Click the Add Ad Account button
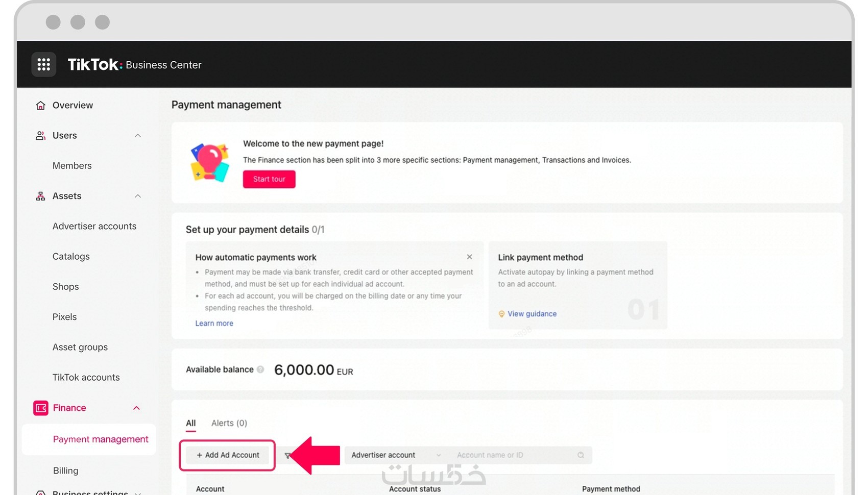The image size is (868, 495). 228,455
